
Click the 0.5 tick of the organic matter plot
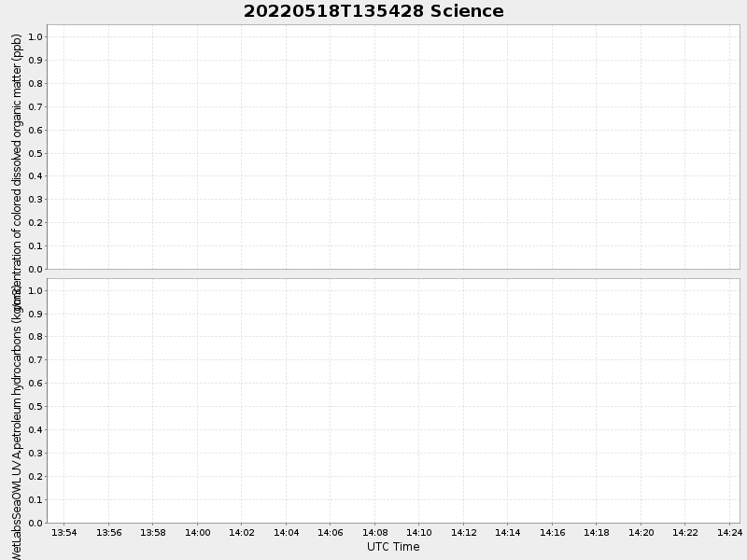coord(35,153)
